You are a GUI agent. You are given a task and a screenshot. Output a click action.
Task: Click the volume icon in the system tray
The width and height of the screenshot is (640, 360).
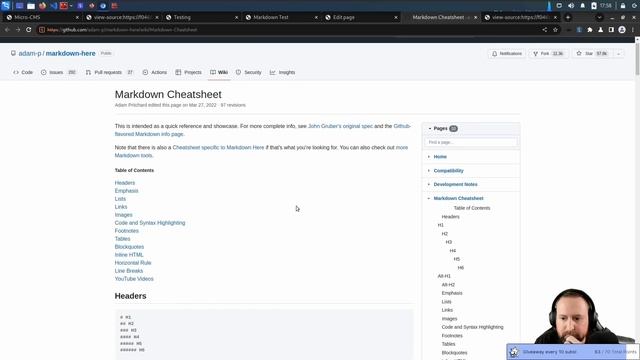pos(571,6)
